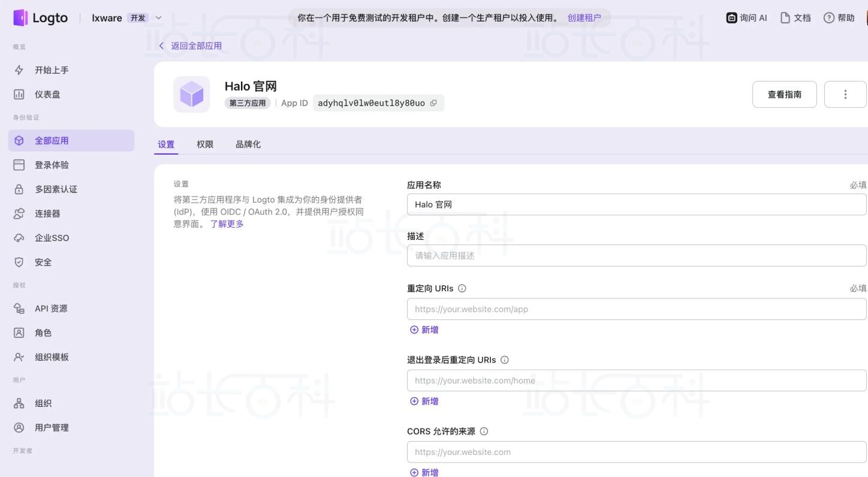
Task: Click the info icon beside 重定向 URIs
Action: click(x=462, y=288)
